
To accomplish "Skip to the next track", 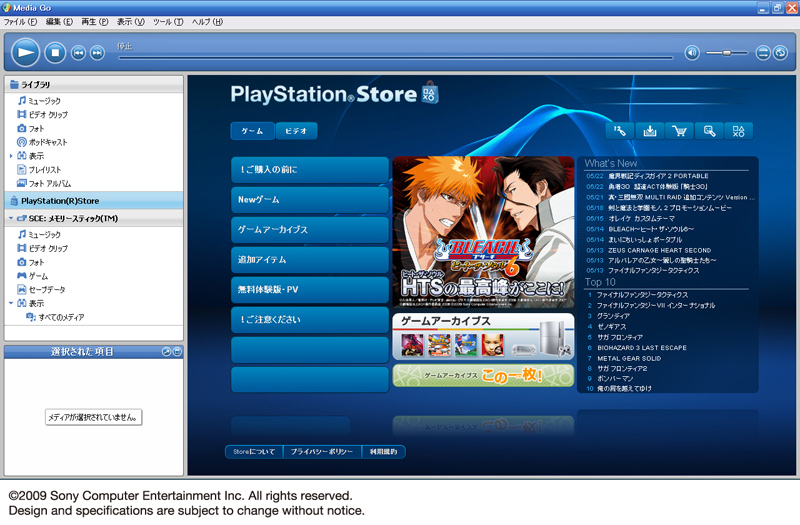I will [97, 53].
